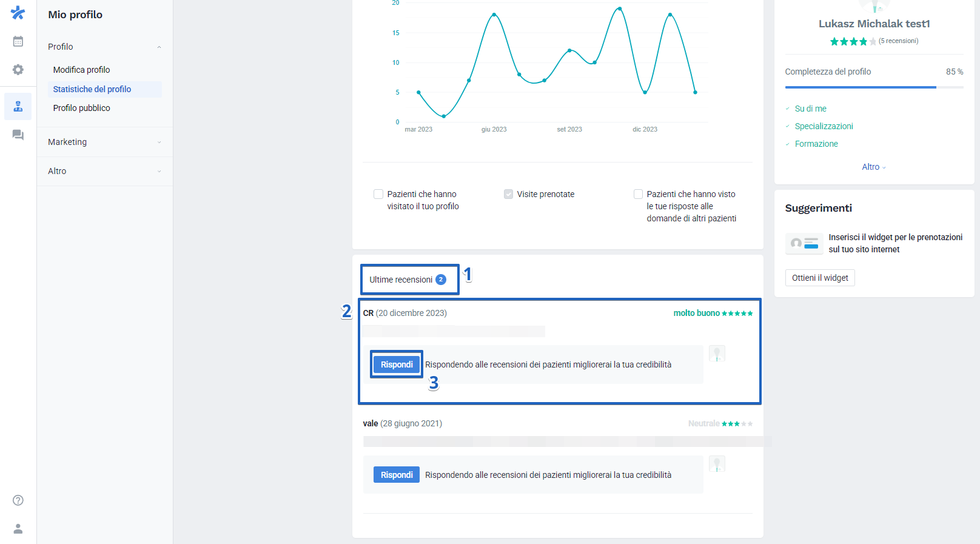Open the Su di me link
The width and height of the screenshot is (980, 544).
[x=811, y=109]
